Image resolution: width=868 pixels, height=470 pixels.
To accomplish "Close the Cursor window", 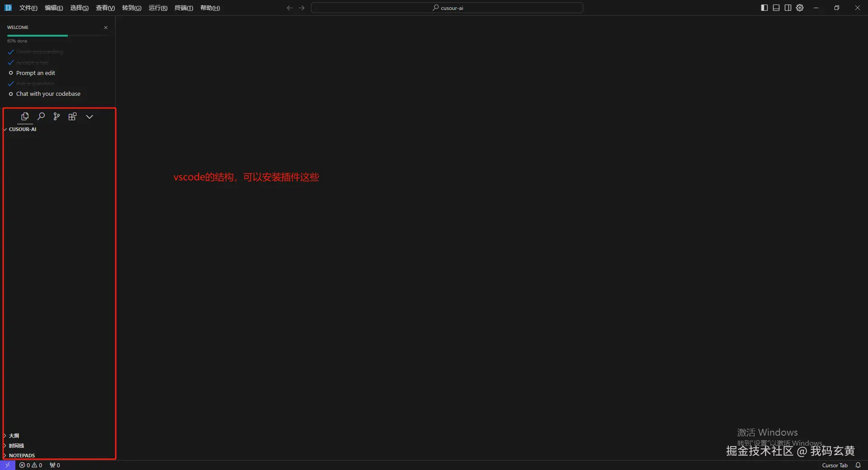I will [x=858, y=8].
